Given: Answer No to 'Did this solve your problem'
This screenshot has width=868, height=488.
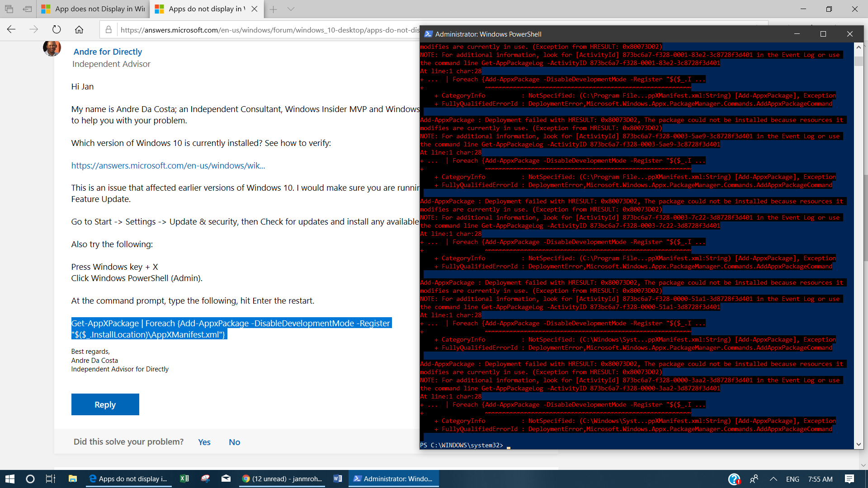Looking at the screenshot, I should tap(234, 442).
